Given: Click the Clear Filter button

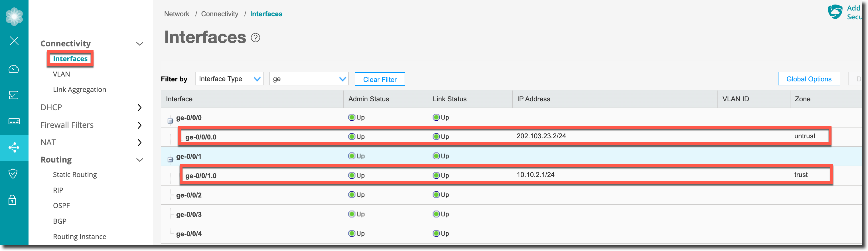Looking at the screenshot, I should 380,79.
